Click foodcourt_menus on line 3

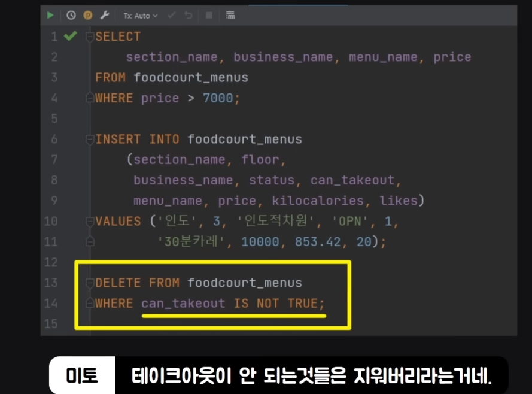click(x=191, y=78)
